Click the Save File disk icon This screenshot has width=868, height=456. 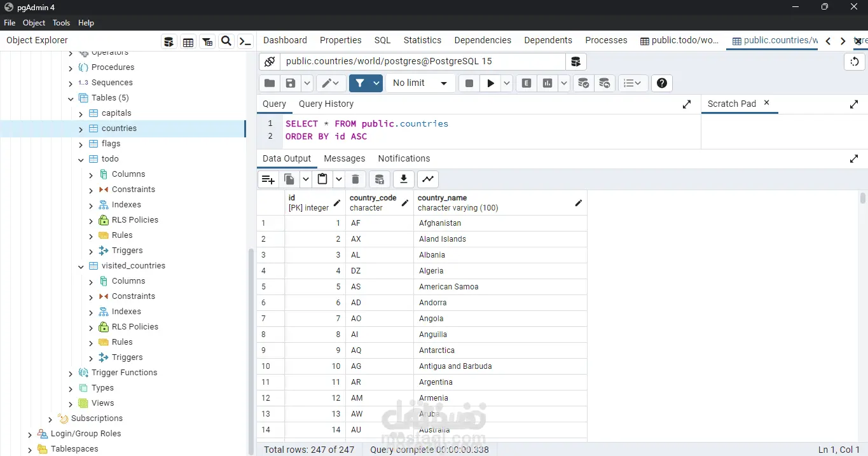click(x=291, y=83)
